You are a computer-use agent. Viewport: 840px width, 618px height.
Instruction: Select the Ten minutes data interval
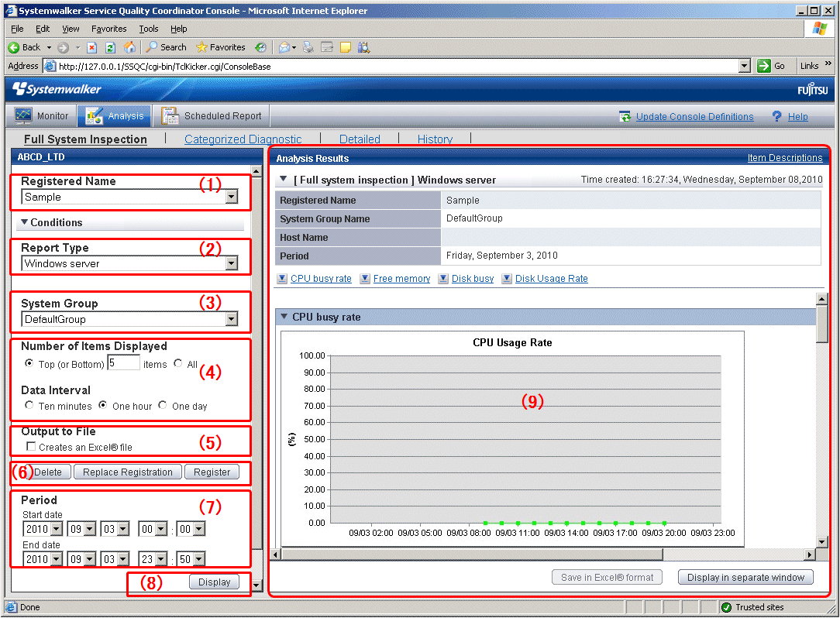(29, 405)
